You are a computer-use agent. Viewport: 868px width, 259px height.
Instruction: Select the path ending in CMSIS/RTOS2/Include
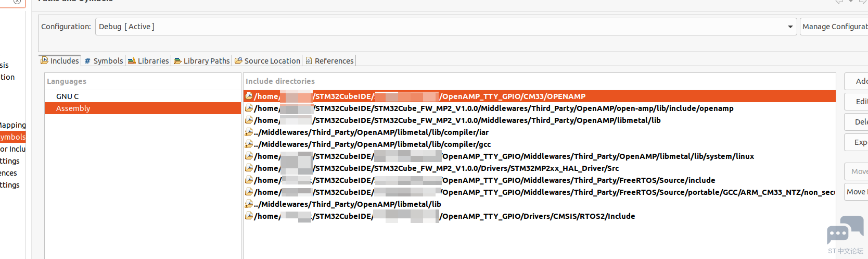(540, 216)
